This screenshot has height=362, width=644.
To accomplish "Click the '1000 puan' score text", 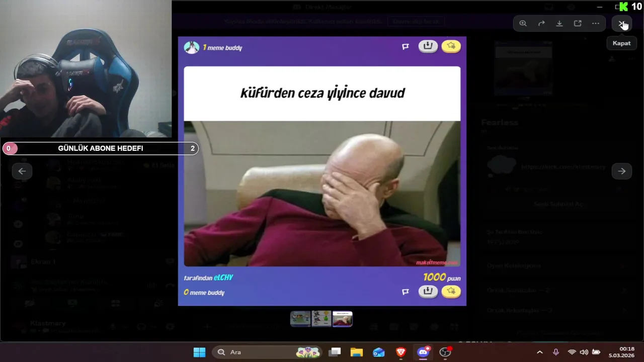I will (442, 278).
